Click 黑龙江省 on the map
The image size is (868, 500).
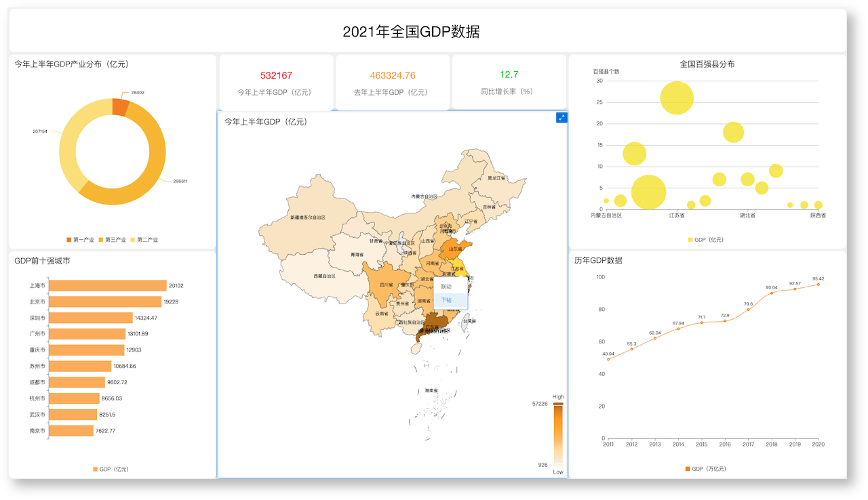[496, 178]
